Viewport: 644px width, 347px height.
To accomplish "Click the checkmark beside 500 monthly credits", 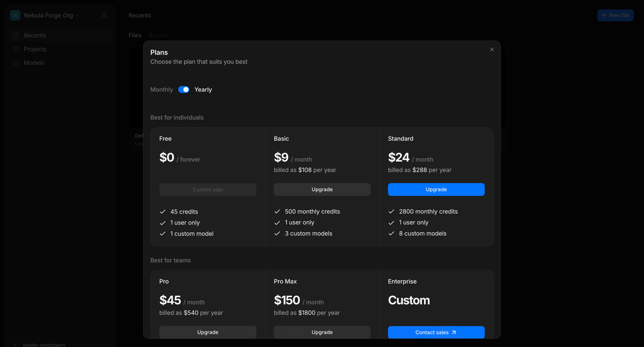I will (277, 211).
